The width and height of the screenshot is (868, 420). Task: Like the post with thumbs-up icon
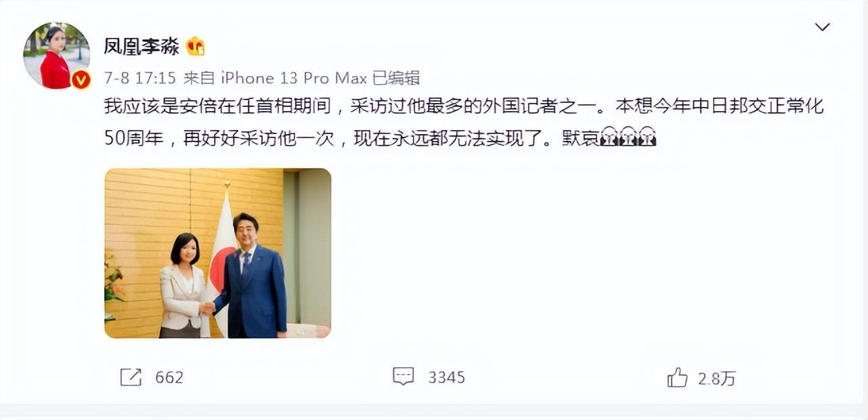(677, 377)
